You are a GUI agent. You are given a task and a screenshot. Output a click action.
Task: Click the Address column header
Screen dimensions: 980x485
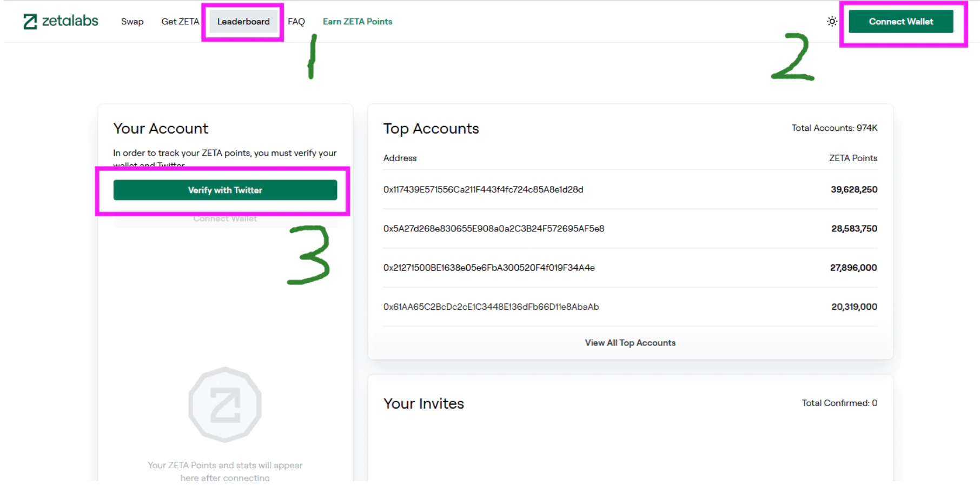(400, 158)
